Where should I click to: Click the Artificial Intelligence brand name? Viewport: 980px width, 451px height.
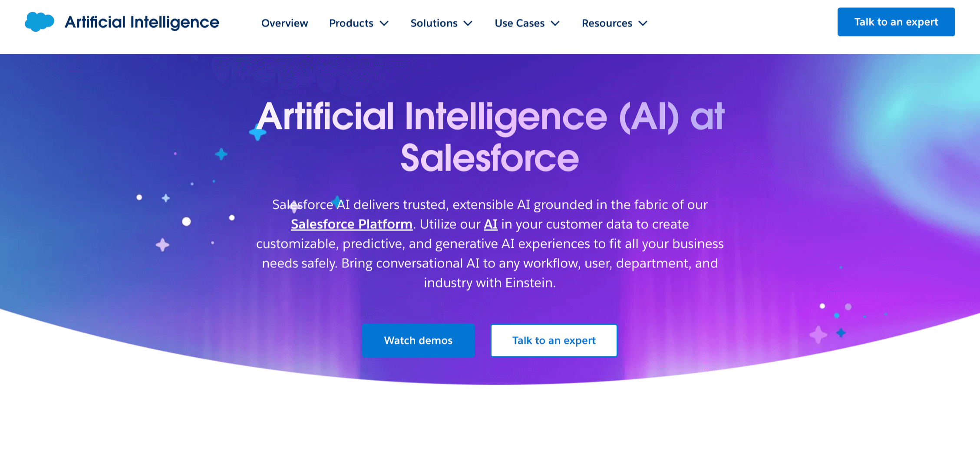coord(142,22)
